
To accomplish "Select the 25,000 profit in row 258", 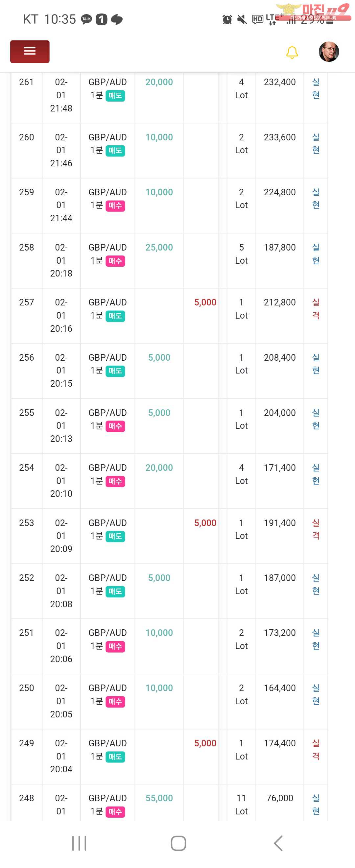I will click(x=159, y=247).
